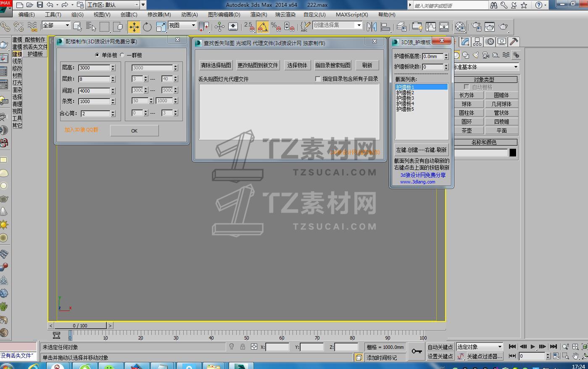The width and height of the screenshot is (588, 369).
Task: Open the Motion command panel tab
Action: [490, 42]
